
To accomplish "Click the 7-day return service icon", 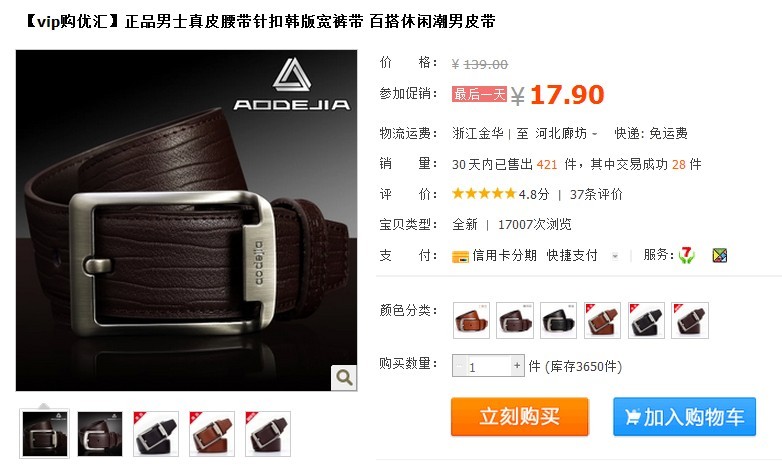I will click(x=686, y=255).
